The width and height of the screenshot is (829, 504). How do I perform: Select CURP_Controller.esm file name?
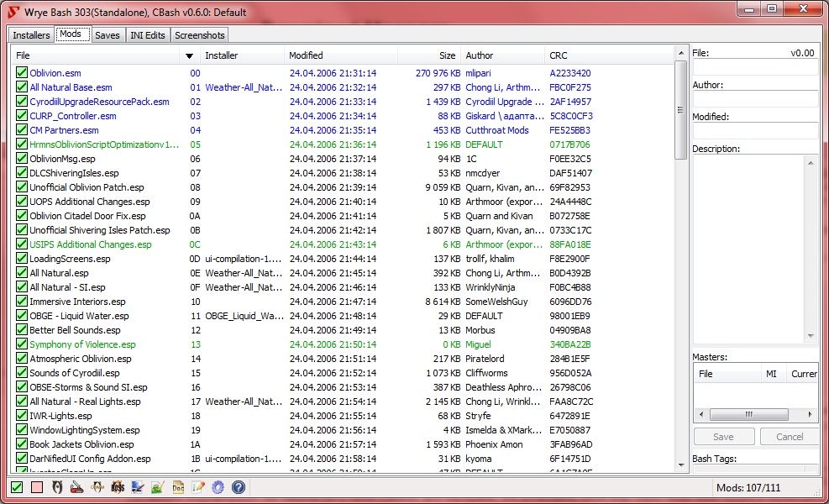pos(73,115)
